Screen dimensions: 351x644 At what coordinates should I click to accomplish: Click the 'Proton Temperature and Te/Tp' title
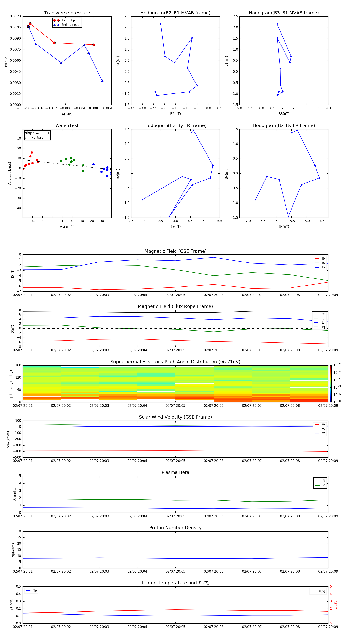[x=175, y=583]
